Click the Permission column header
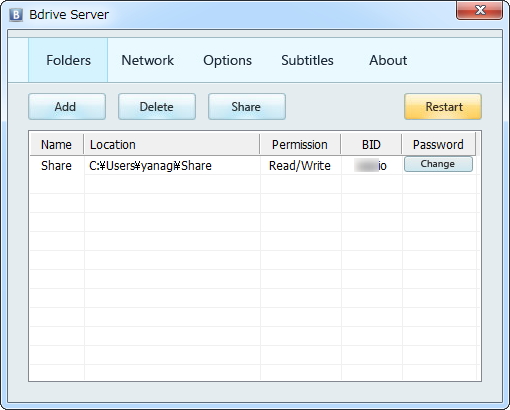 (300, 145)
